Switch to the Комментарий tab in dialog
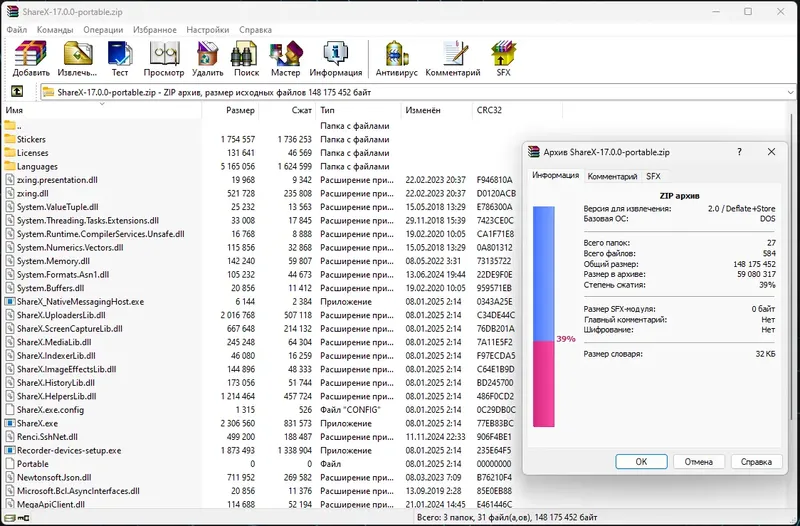The image size is (800, 526). (612, 176)
